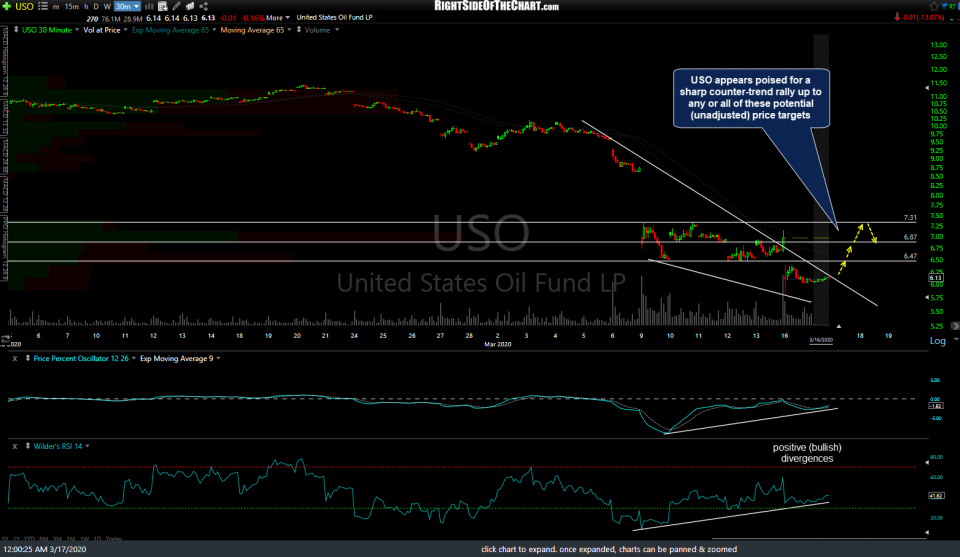Mark USO as favorite with star icon
The width and height of the screenshot is (960, 557).
tap(934, 6)
